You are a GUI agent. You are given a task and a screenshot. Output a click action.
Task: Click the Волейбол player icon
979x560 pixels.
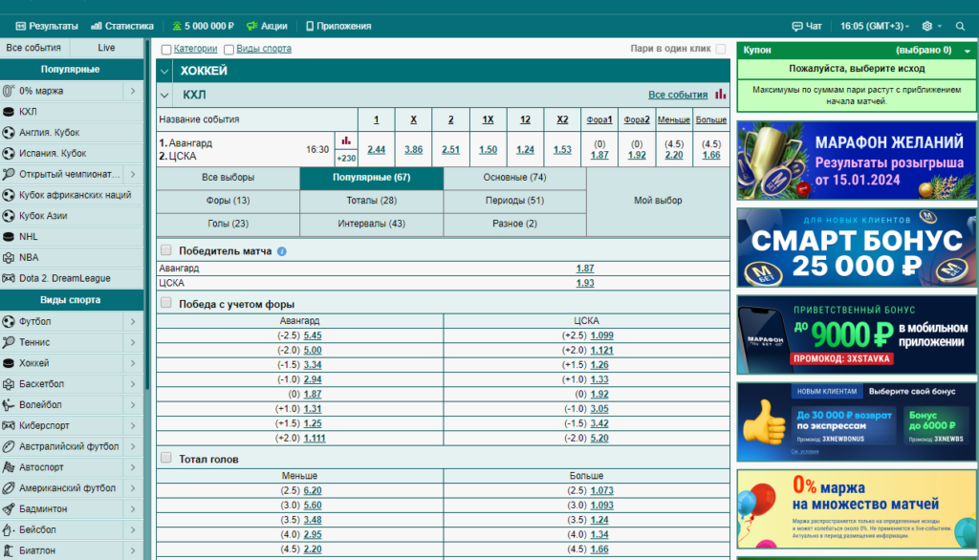pyautogui.click(x=8, y=404)
